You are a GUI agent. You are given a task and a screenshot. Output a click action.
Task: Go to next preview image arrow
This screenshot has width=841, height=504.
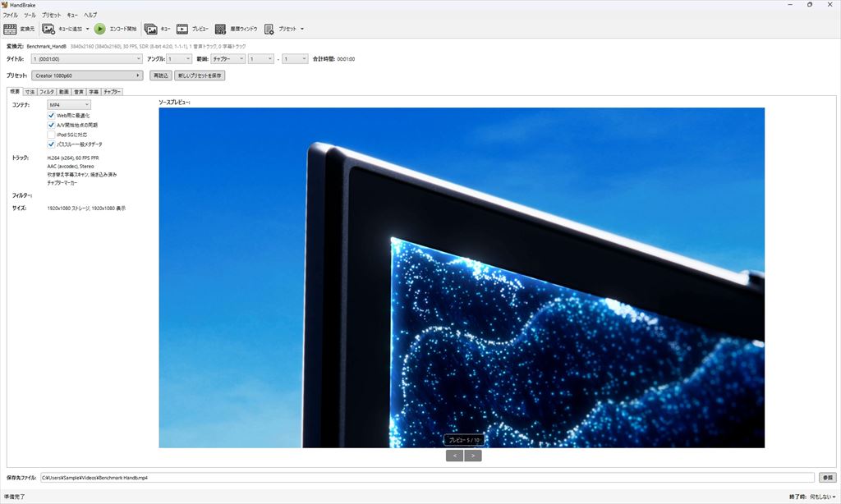point(472,456)
